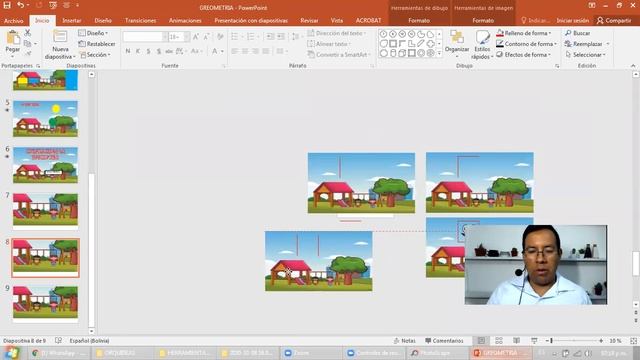Toggle text shadow formatting
This screenshot has width=640, height=360.
158,51
